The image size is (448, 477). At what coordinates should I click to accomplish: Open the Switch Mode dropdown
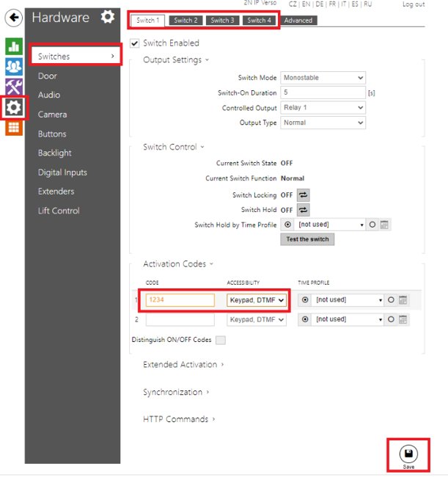(x=323, y=78)
